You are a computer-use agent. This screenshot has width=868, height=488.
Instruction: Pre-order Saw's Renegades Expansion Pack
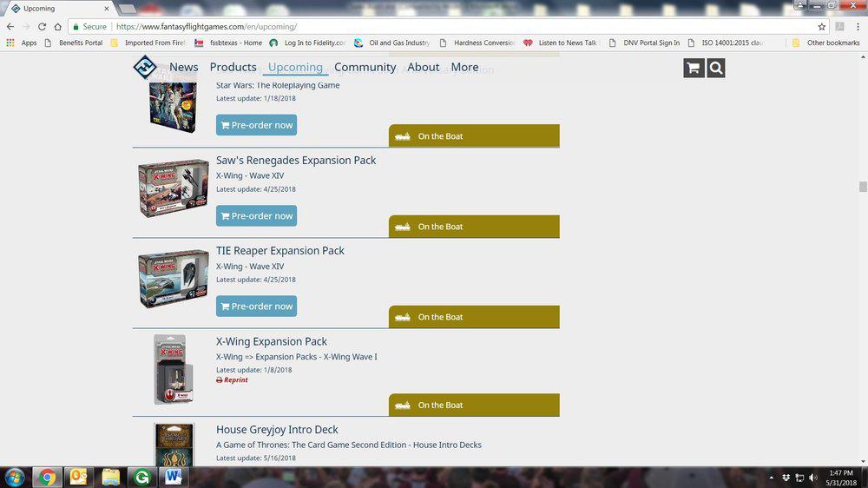256,215
